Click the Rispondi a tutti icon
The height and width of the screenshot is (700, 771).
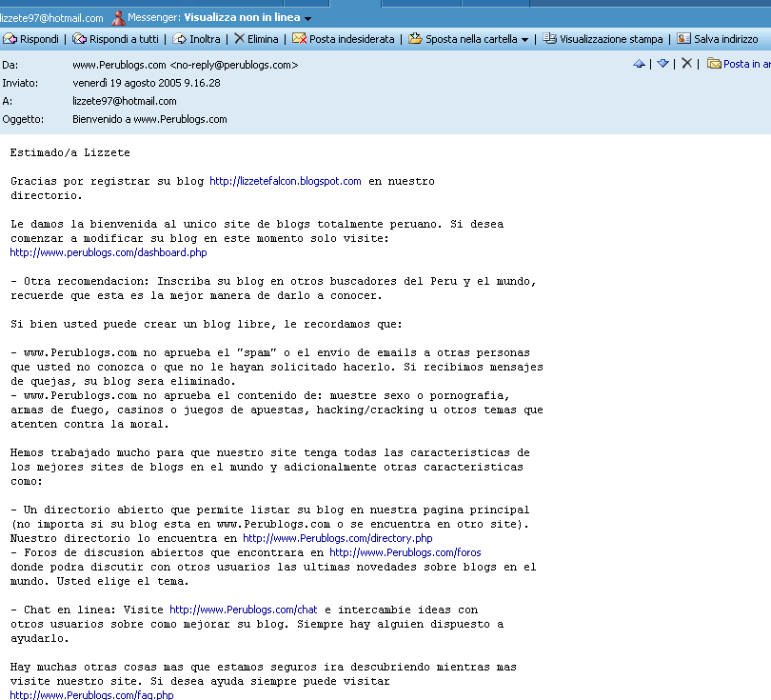coord(79,39)
